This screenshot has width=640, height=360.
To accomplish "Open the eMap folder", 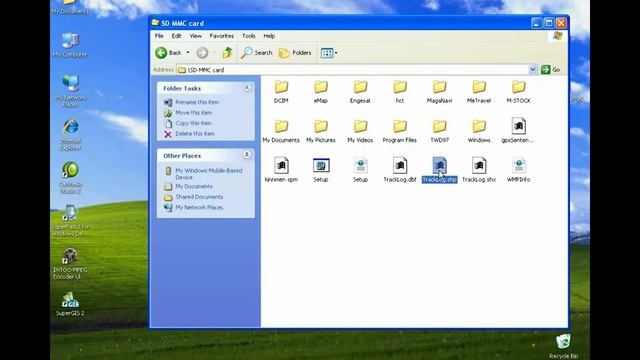I will click(x=321, y=91).
